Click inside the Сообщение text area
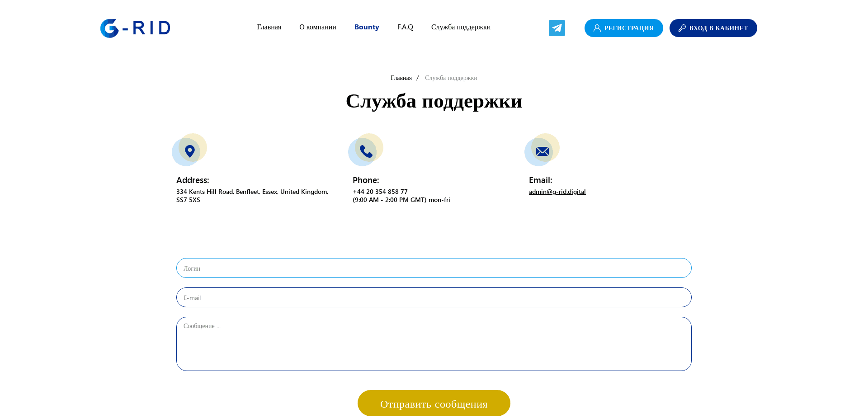 tap(434, 343)
